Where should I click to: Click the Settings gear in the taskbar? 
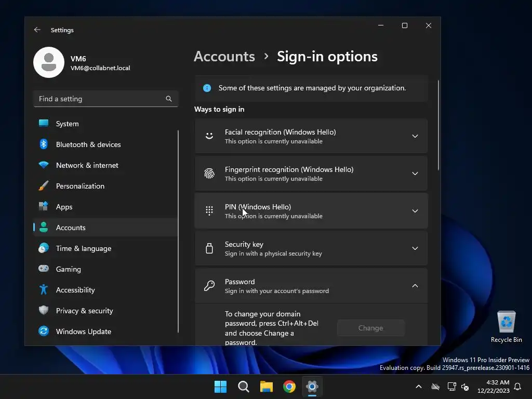click(x=312, y=387)
